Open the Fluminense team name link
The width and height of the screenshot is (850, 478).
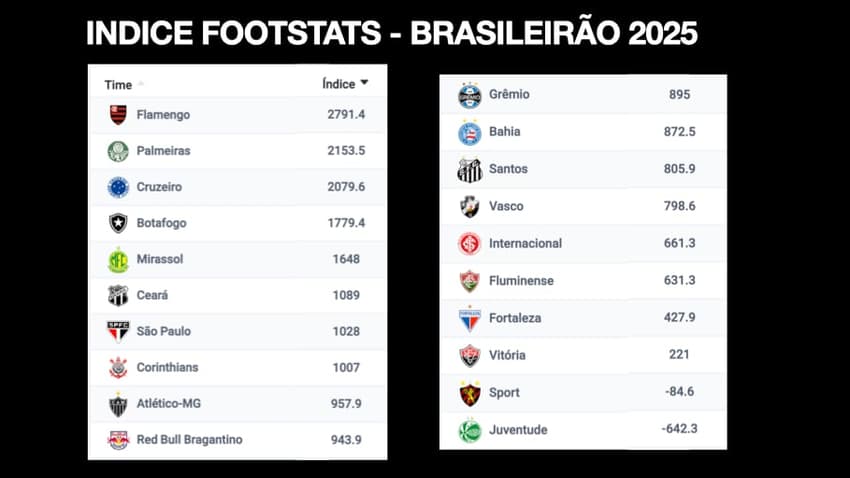pyautogui.click(x=520, y=281)
